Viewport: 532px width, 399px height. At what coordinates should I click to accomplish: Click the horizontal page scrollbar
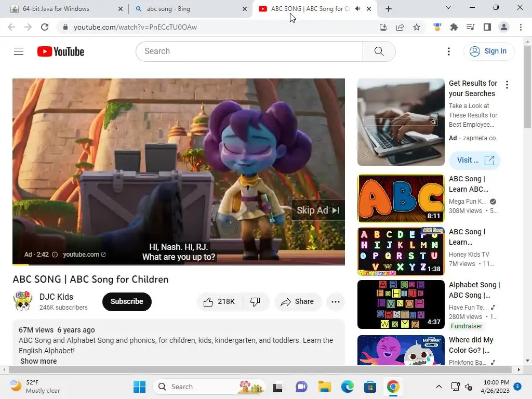click(260, 369)
